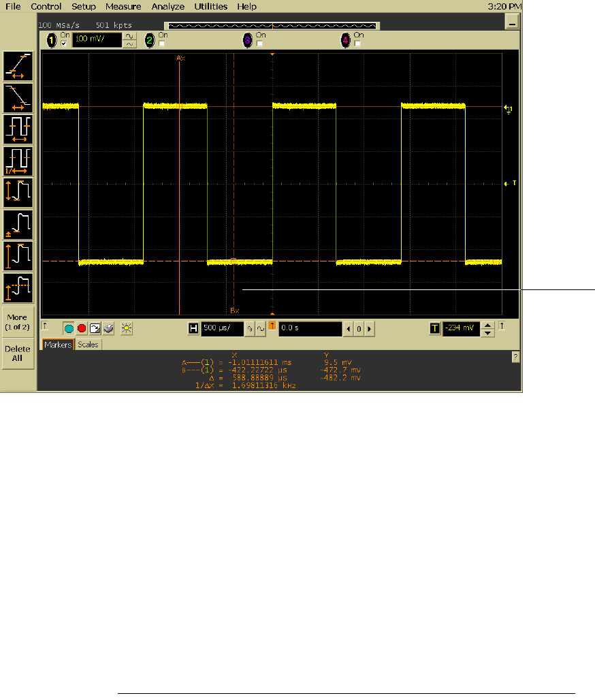The height and width of the screenshot is (700, 595).
Task: Increase channel 1 vertical scale with large-wave button
Action: click(129, 36)
